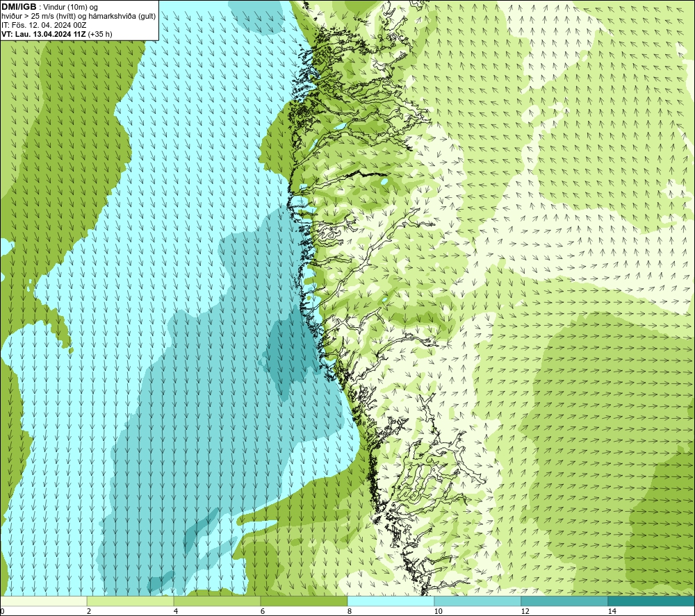Click the scale label '12'
This screenshot has width=695, height=616.
coord(525,611)
